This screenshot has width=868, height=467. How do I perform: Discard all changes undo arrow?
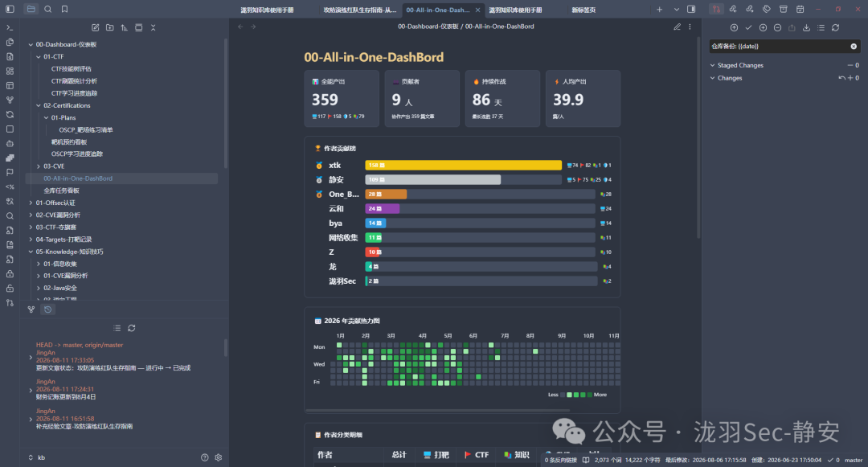(841, 78)
